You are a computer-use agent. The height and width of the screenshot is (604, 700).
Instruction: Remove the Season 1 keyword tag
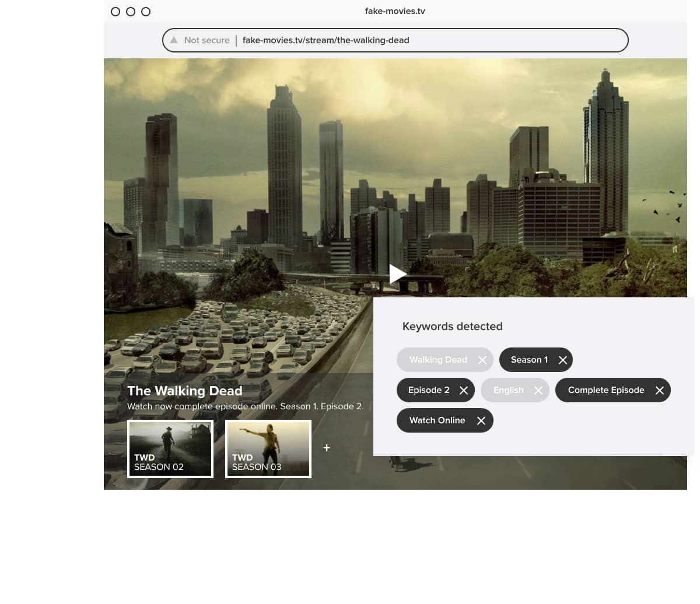(x=563, y=360)
